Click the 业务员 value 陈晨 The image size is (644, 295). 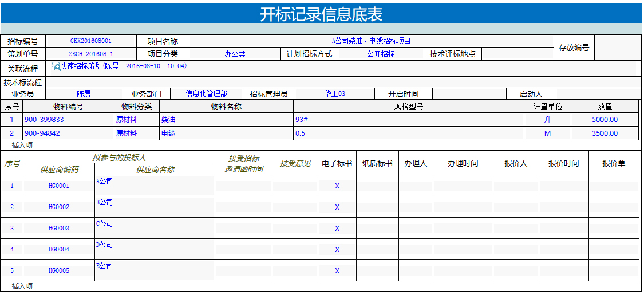(84, 94)
